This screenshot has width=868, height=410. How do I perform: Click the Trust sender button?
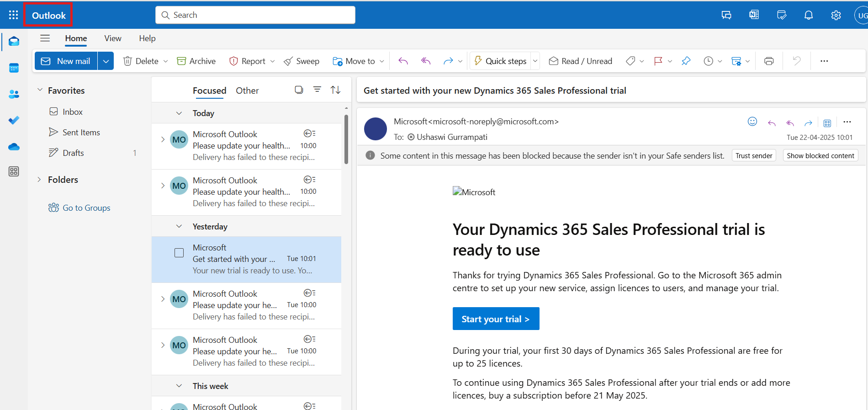(x=753, y=156)
